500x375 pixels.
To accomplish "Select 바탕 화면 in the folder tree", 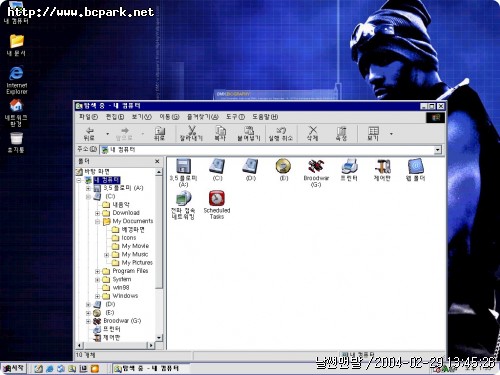I will [97, 171].
